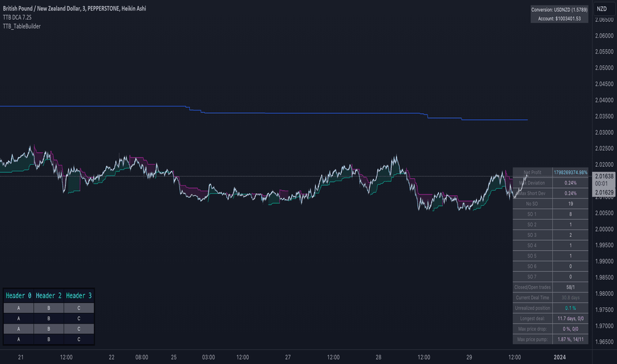Click the Max Deviation value 0.24%
Image resolution: width=617 pixels, height=364 pixels.
[570, 183]
